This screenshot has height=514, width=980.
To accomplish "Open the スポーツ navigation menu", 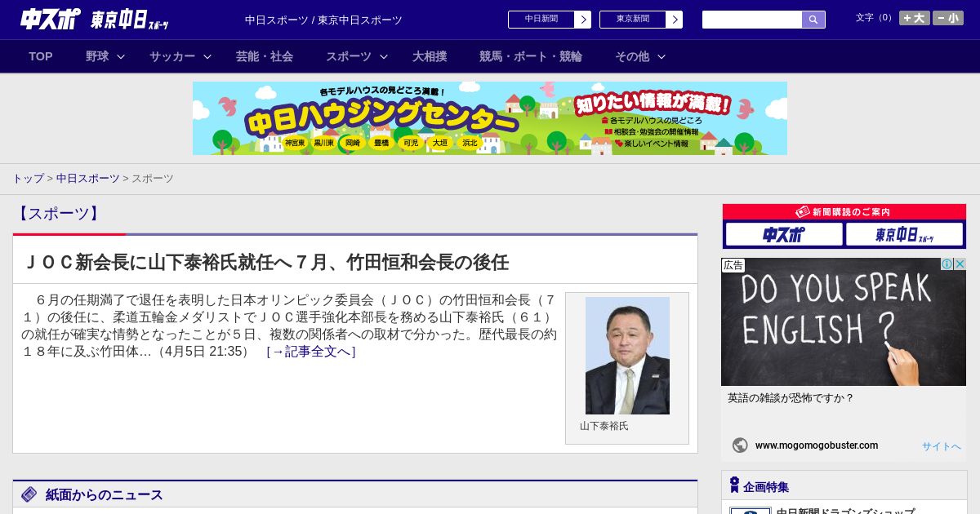I will coord(349,56).
